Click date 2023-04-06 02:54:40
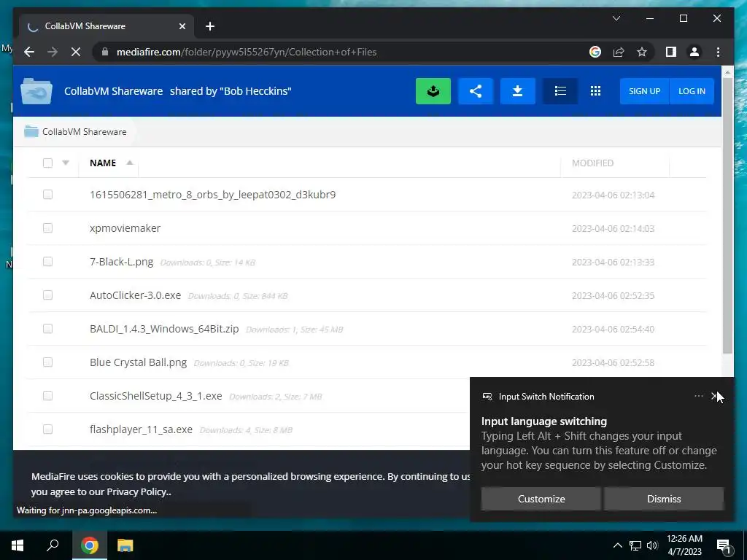The height and width of the screenshot is (560, 747). (613, 329)
